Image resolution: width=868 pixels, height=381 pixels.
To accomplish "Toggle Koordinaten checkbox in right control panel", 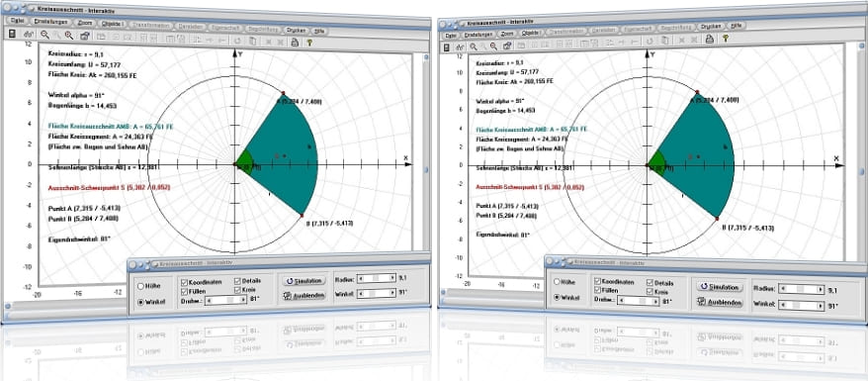I will [x=597, y=281].
